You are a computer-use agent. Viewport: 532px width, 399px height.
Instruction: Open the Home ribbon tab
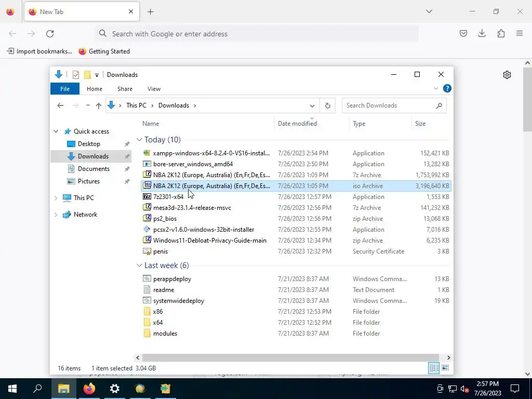click(x=95, y=89)
